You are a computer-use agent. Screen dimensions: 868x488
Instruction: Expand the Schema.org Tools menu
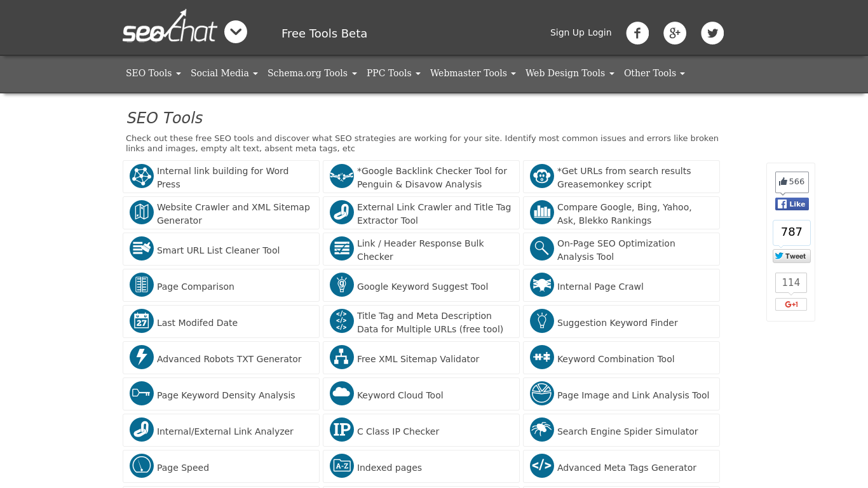pos(312,73)
